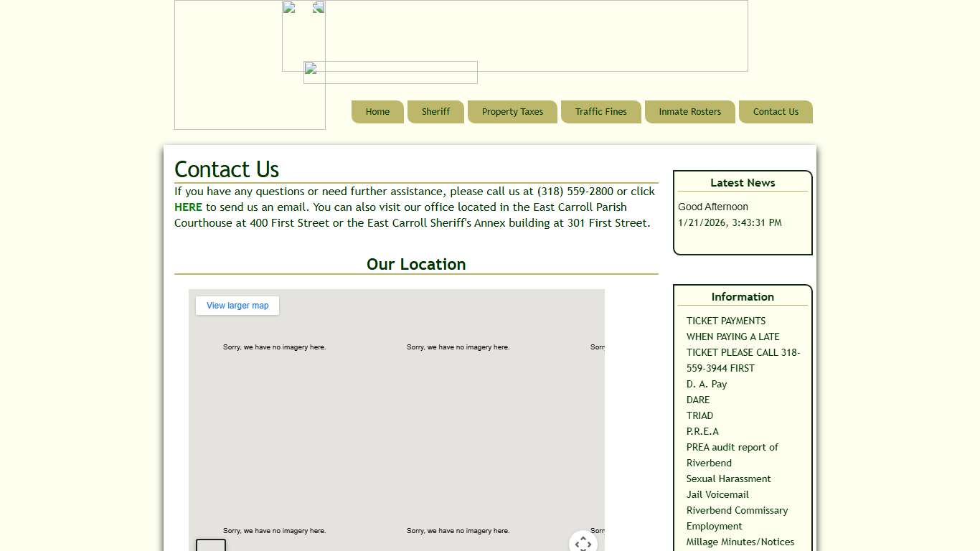
Task: Click the Sexual Harassment link
Action: 728,479
